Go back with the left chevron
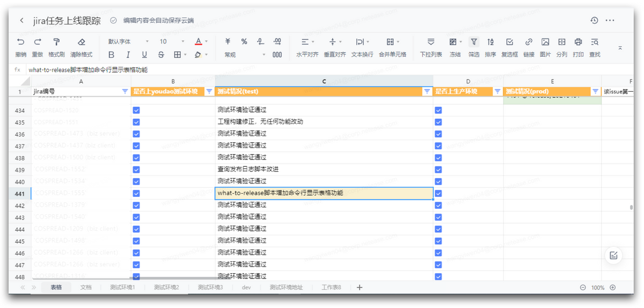644x308 pixels. point(21,20)
